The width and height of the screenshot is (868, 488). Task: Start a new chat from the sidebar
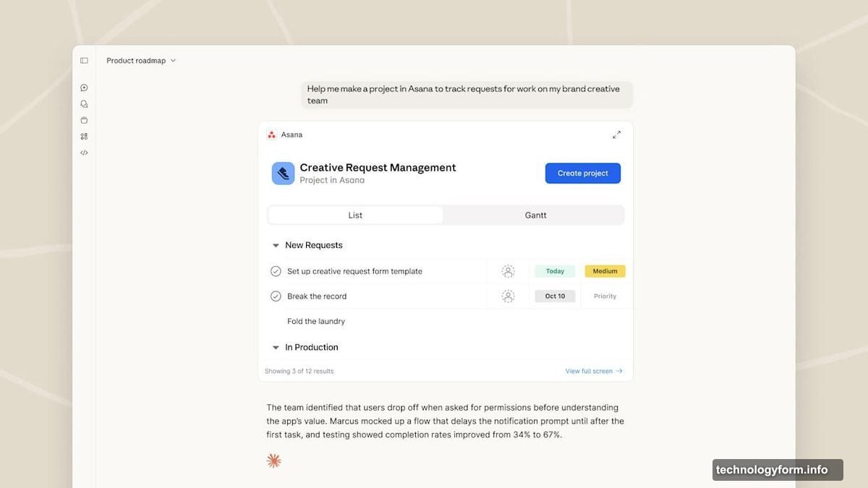[x=84, y=87]
